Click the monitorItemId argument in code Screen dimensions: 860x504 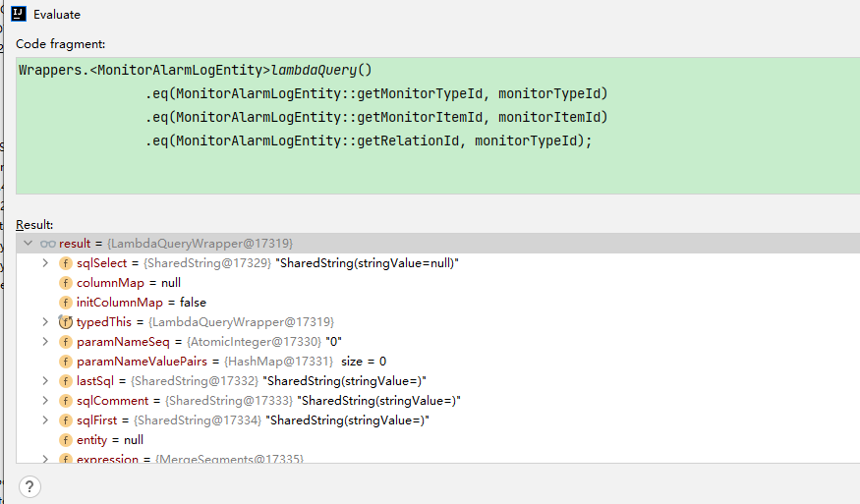pos(549,117)
